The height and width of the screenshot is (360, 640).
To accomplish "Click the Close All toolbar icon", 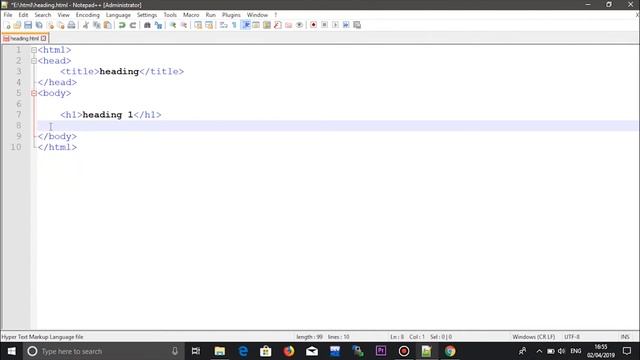I will 61,25.
